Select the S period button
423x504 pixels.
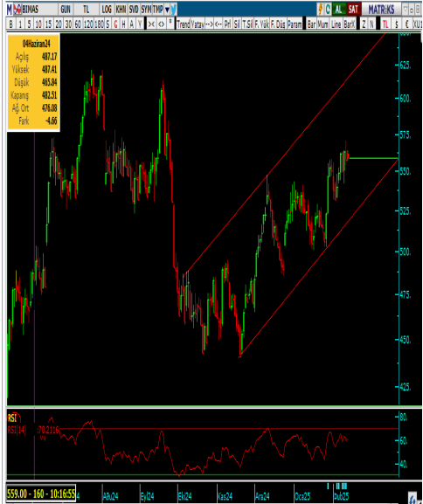point(107,24)
